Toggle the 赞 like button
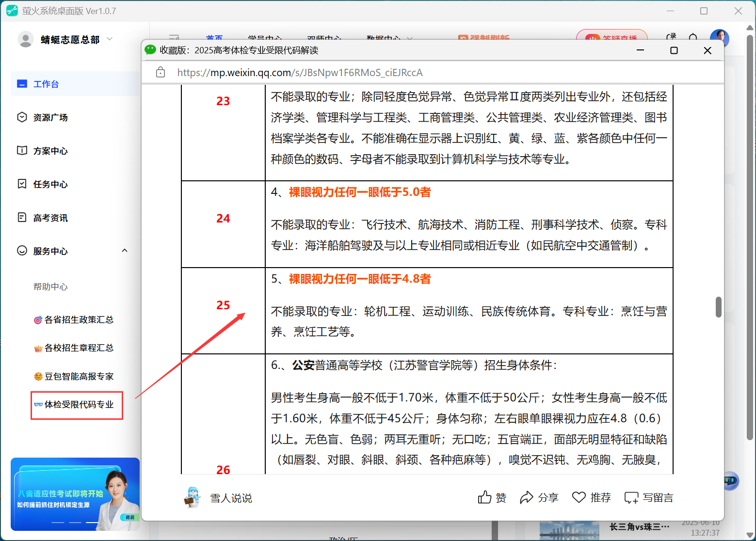Viewport: 756px width, 541px height. click(x=491, y=497)
